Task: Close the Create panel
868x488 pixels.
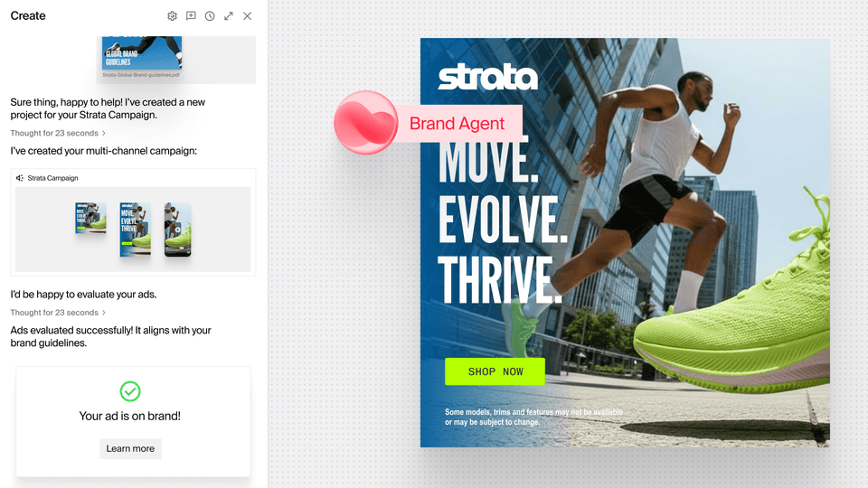Action: click(x=248, y=16)
